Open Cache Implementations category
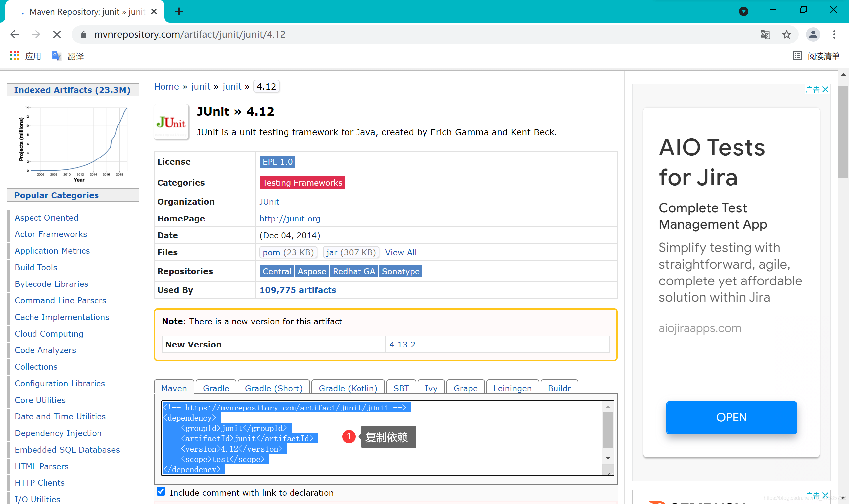The image size is (849, 504). point(62,317)
